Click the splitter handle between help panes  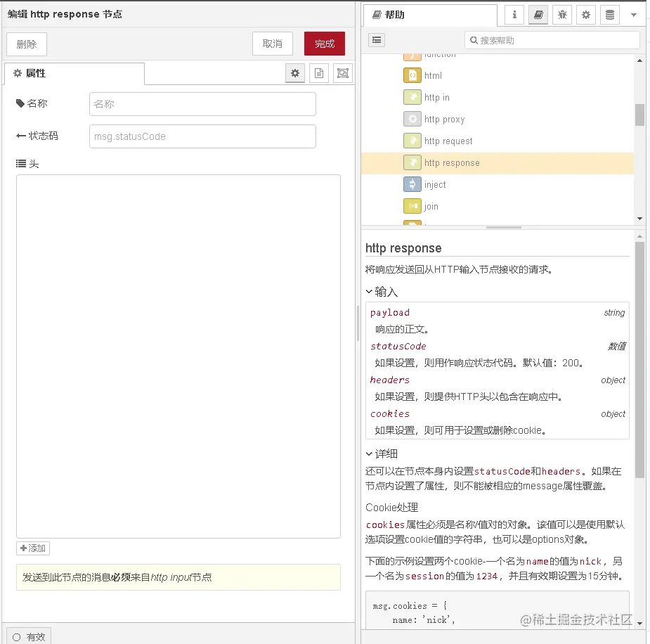504,228
